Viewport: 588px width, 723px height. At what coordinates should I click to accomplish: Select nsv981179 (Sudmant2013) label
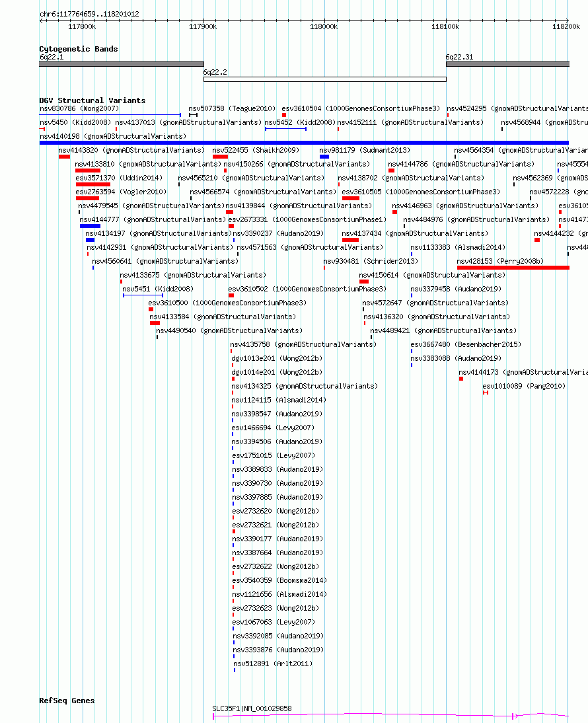click(365, 150)
